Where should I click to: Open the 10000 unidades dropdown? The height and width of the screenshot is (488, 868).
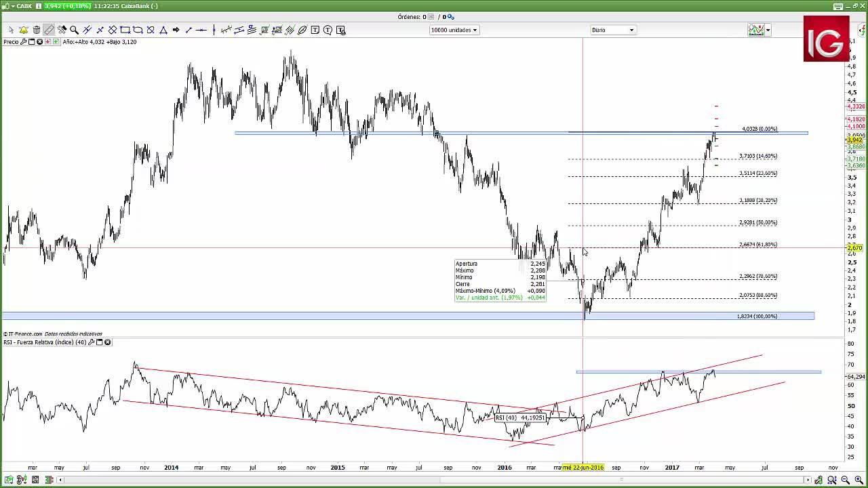coord(454,30)
